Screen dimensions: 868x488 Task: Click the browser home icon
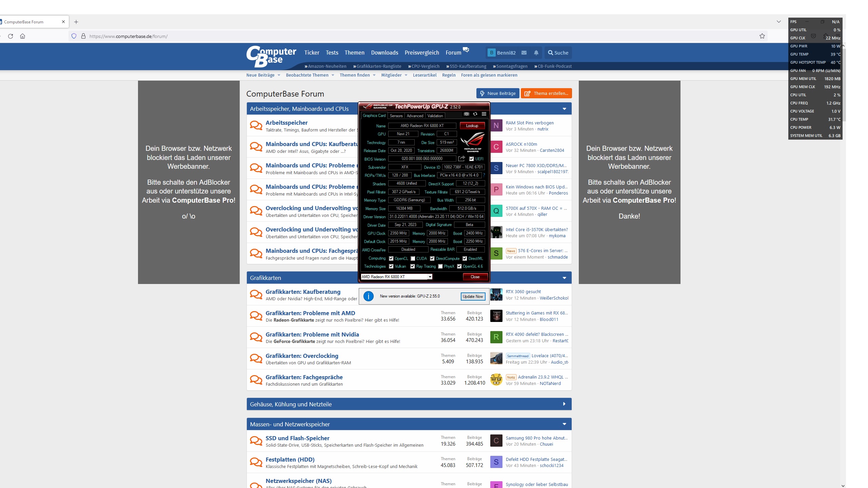(23, 36)
